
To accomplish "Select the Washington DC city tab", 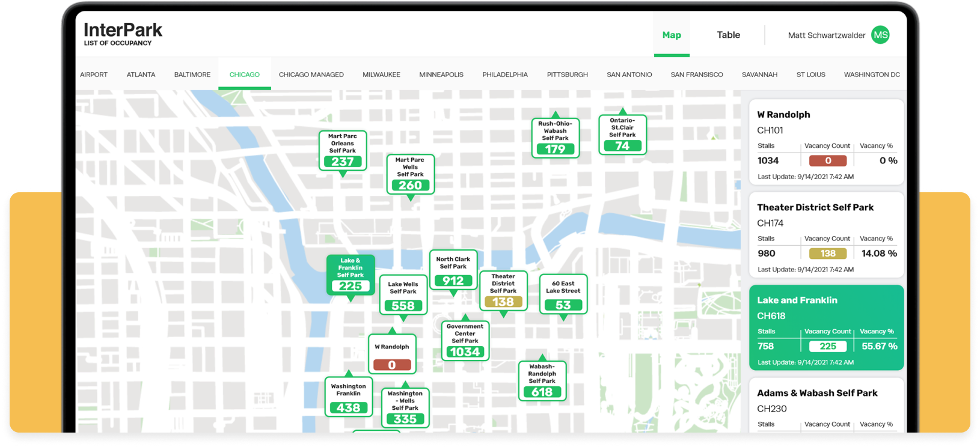I will 872,74.
